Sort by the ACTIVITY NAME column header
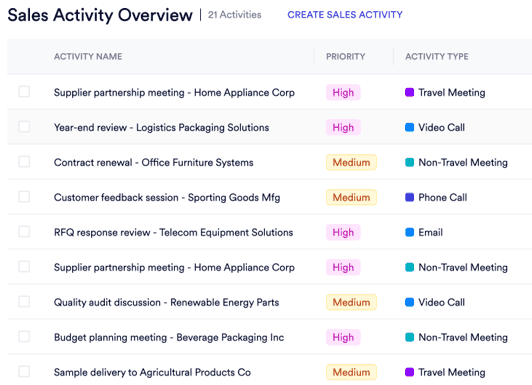This screenshot has height=385, width=532. click(88, 56)
